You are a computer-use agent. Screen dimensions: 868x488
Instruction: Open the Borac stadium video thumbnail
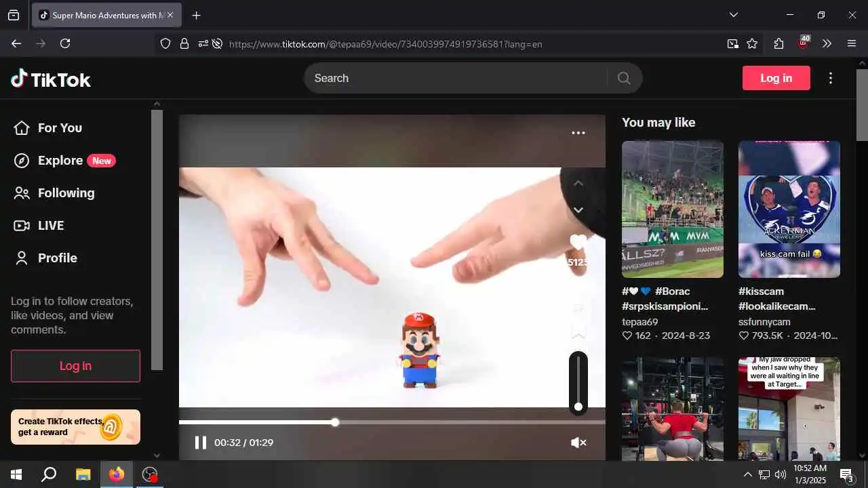pos(673,209)
